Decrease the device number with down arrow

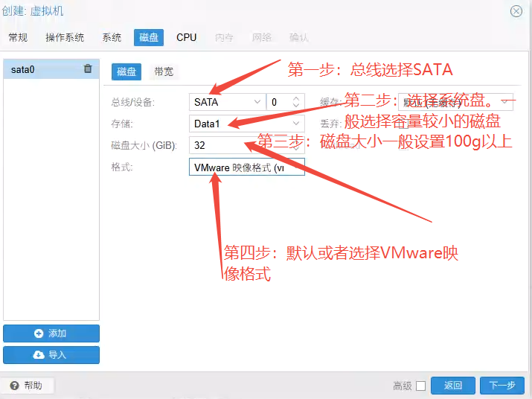pyautogui.click(x=296, y=106)
